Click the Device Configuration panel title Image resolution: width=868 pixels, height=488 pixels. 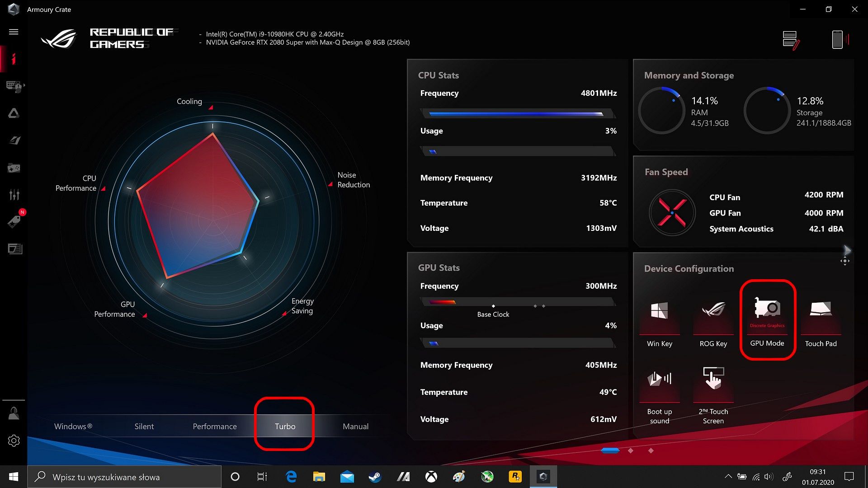[689, 268]
